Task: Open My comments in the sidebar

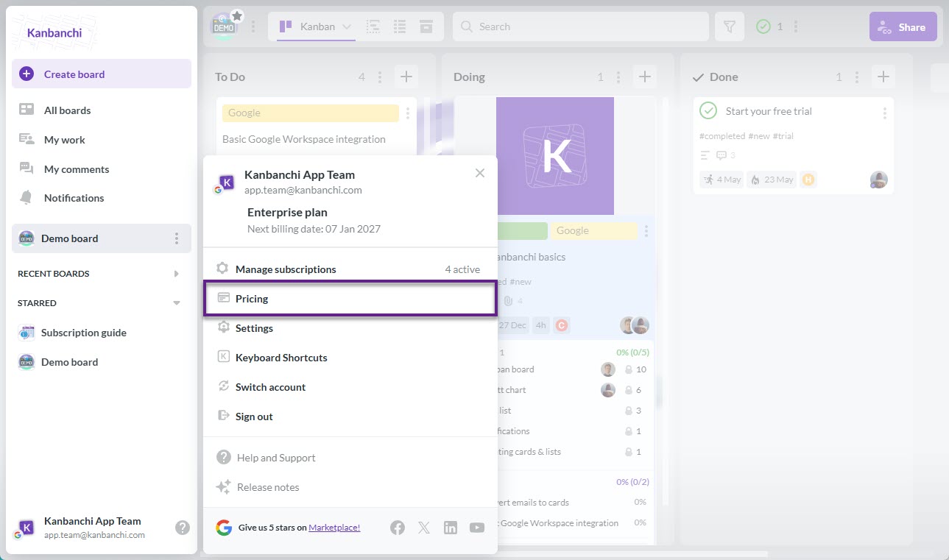Action: (102, 169)
